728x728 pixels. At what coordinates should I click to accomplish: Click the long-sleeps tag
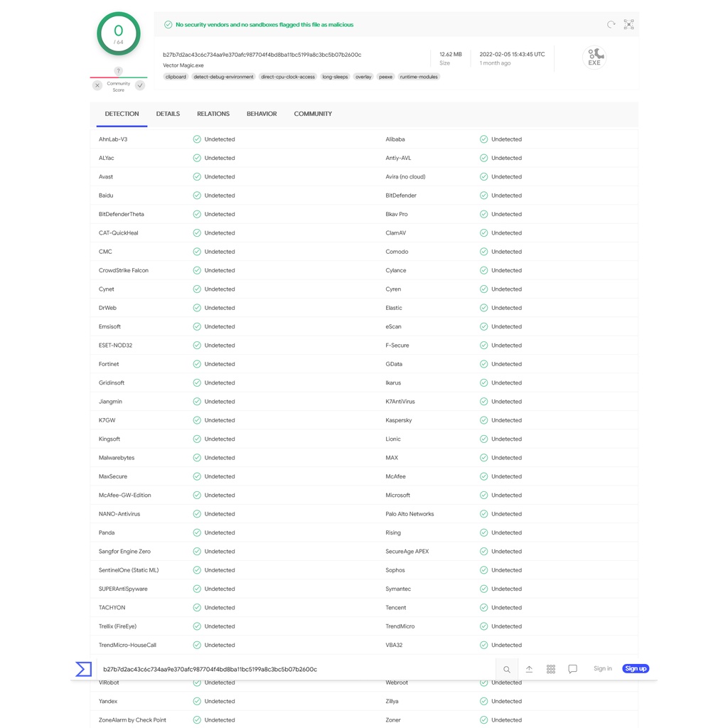click(x=335, y=77)
